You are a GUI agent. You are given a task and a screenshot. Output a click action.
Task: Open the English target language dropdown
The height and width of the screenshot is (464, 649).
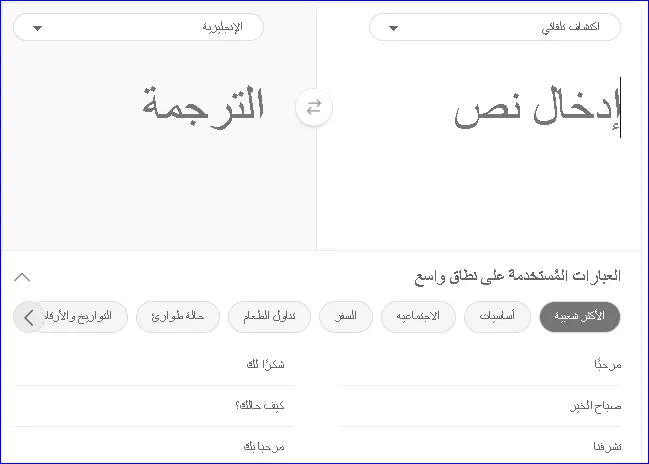coord(138,27)
